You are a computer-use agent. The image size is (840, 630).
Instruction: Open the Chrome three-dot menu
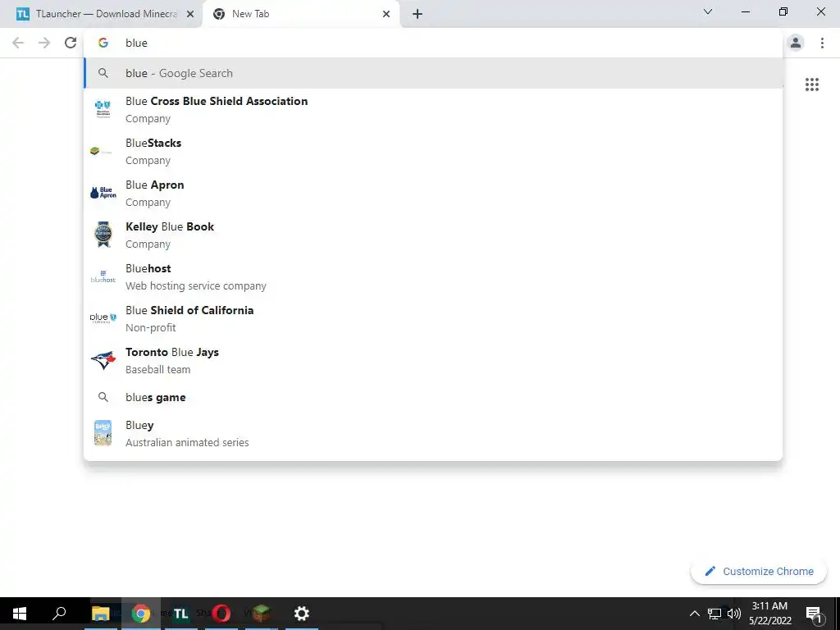point(822,43)
